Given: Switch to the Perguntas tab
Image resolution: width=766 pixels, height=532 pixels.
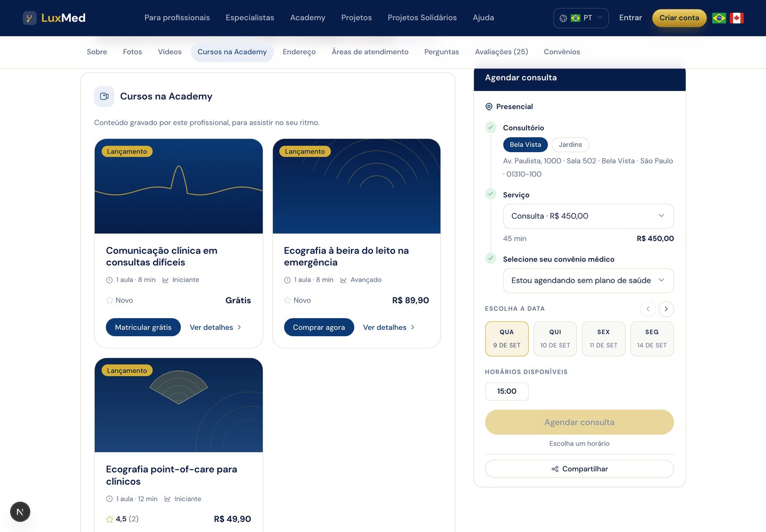Looking at the screenshot, I should coord(442,52).
